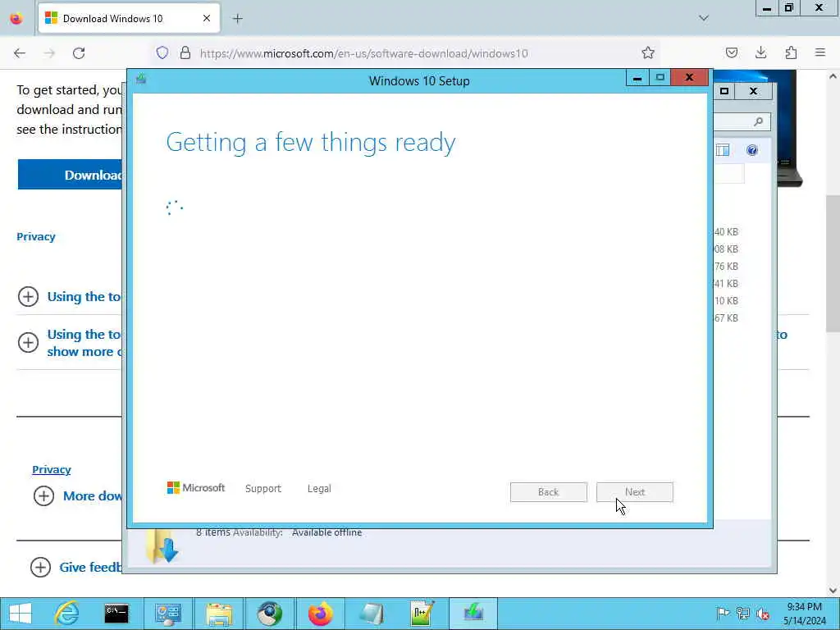Open Command Prompt from taskbar

tap(116, 614)
